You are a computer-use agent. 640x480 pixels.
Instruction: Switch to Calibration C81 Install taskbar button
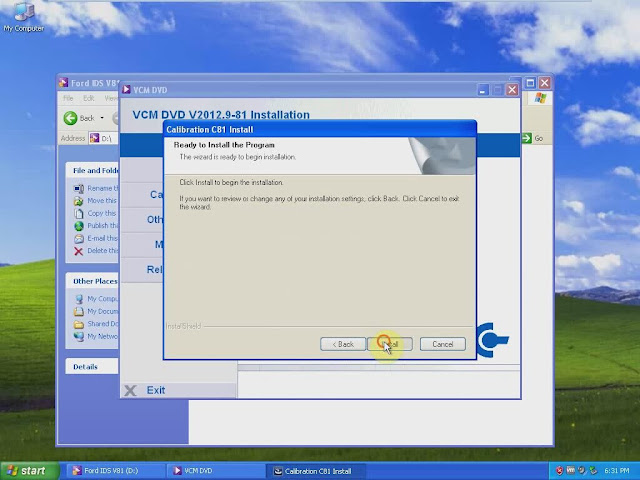[316, 471]
